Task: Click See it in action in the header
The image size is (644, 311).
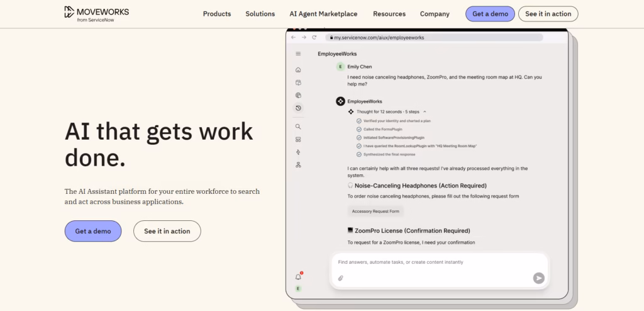Action: (x=548, y=14)
